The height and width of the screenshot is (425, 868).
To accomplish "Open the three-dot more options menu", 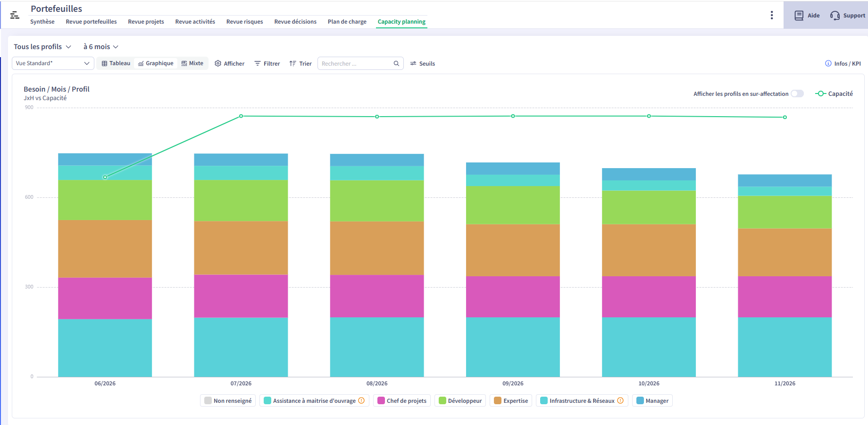I will coord(772,15).
